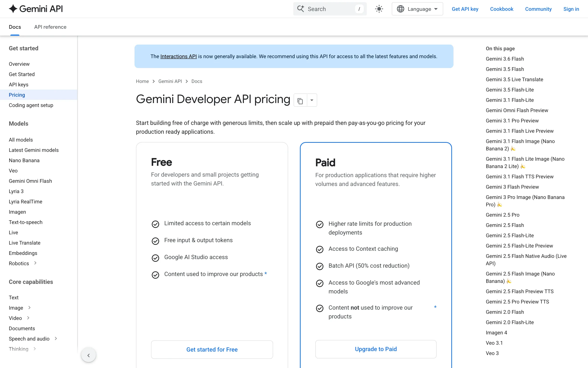
Task: Click the Docs breadcrumb
Action: click(197, 81)
